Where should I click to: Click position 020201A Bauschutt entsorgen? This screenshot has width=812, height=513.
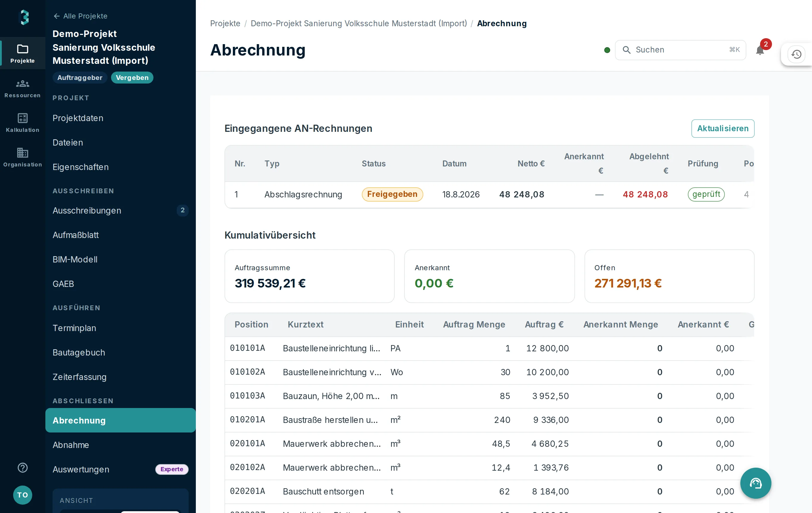pos(489,492)
